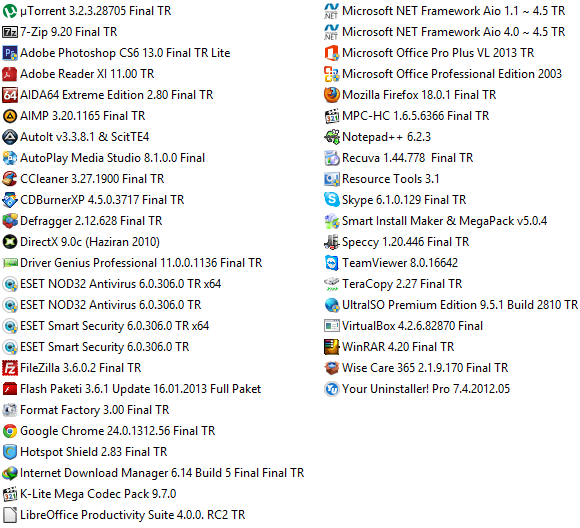
Task: Click the Flash Paketi red icon
Action: (x=10, y=389)
